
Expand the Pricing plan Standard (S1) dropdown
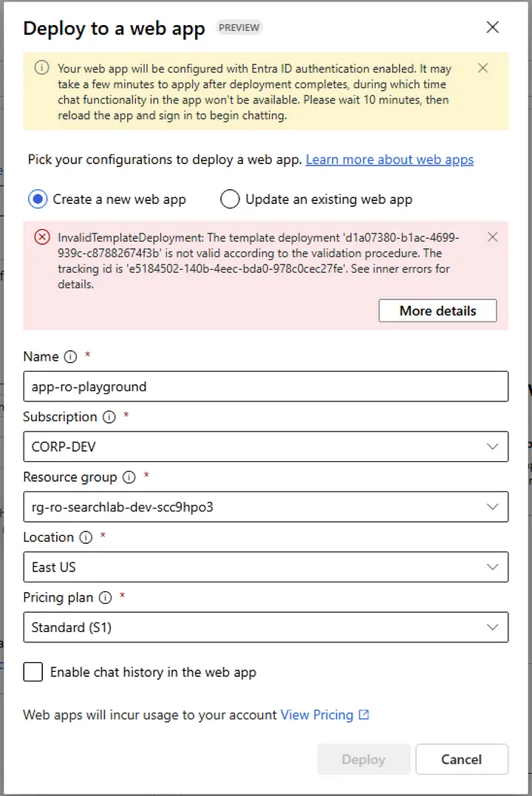[x=265, y=627]
